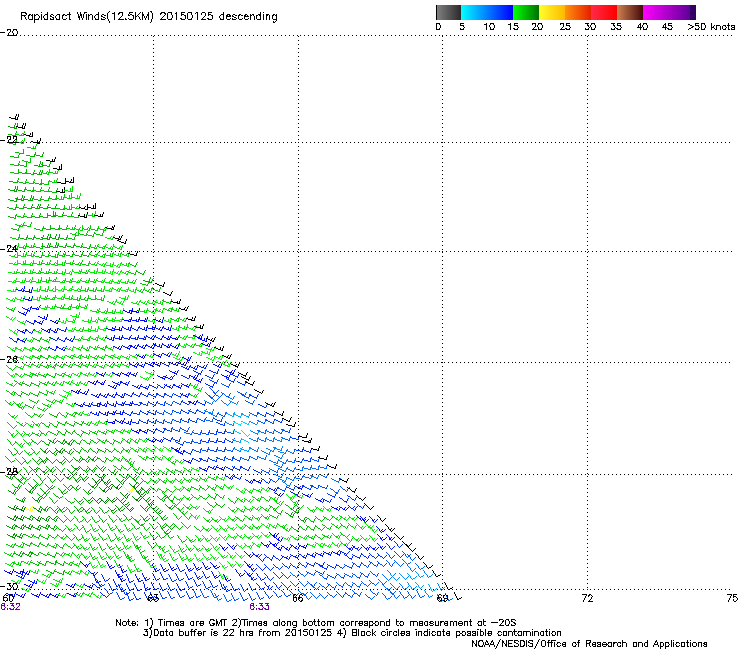Click the purple '6:32' time label
Image resolution: width=740 pixels, height=650 pixels.
click(x=10, y=607)
